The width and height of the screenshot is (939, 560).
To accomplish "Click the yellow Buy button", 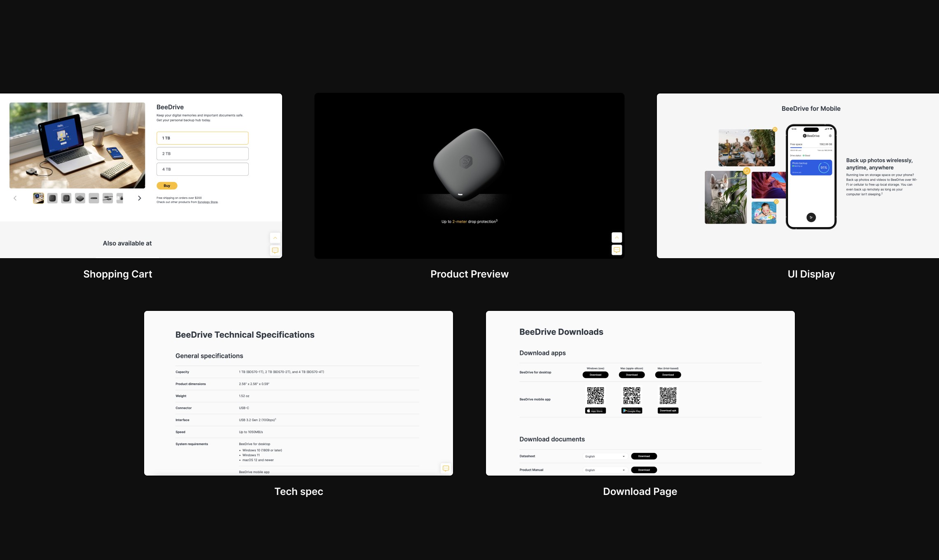I will coord(167,186).
